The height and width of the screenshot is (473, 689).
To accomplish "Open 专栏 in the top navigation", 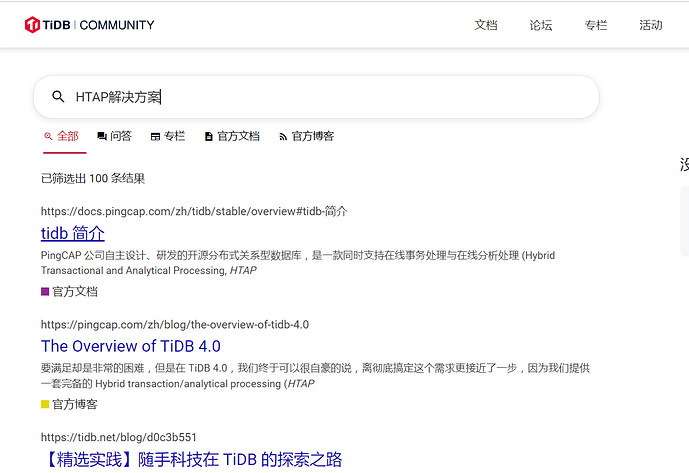I will click(x=596, y=25).
